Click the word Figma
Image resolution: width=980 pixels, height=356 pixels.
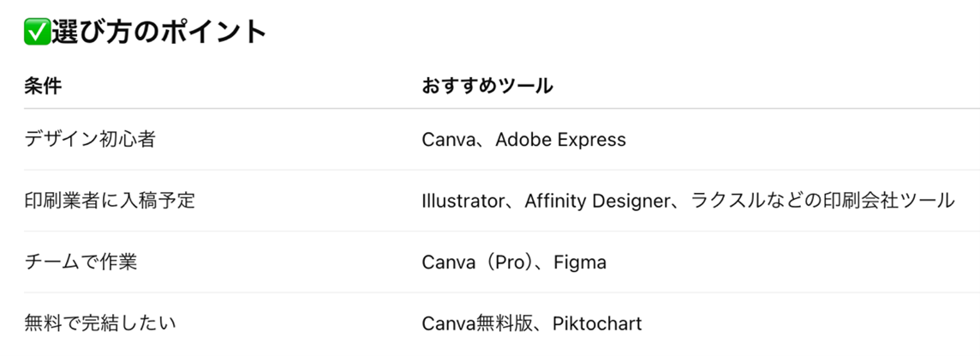coord(579,262)
